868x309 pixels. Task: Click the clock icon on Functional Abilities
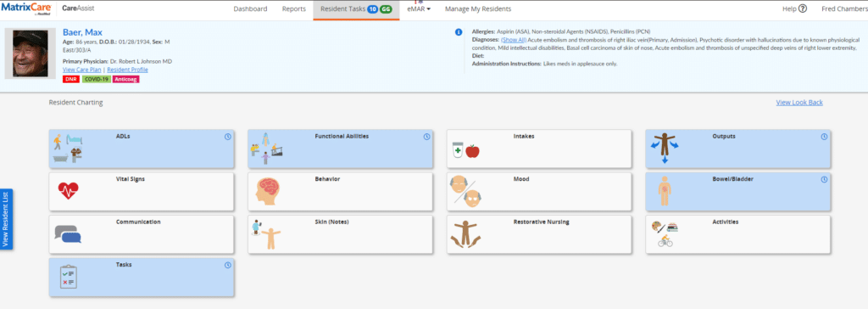pos(426,137)
